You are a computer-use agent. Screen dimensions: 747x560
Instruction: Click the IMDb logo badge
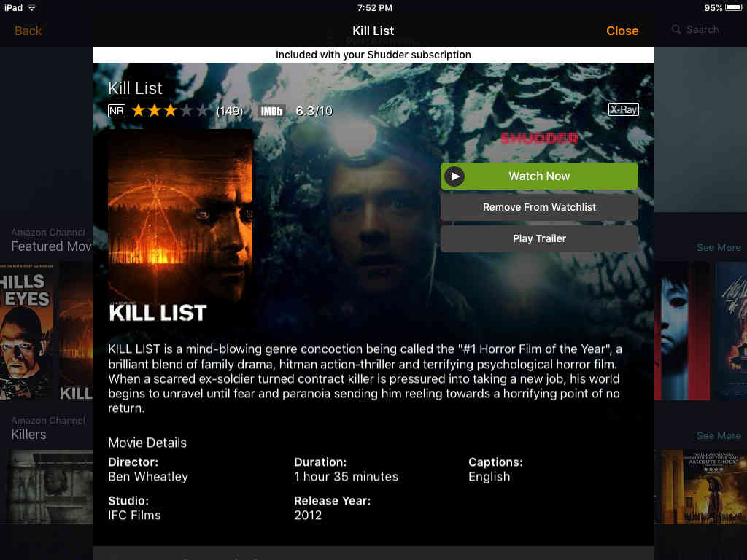point(271,111)
